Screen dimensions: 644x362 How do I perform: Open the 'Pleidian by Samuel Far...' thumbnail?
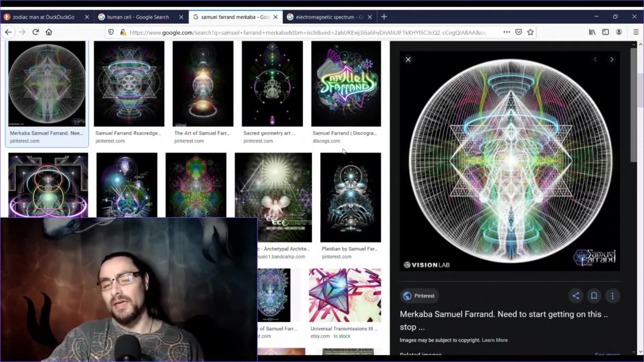click(x=351, y=198)
